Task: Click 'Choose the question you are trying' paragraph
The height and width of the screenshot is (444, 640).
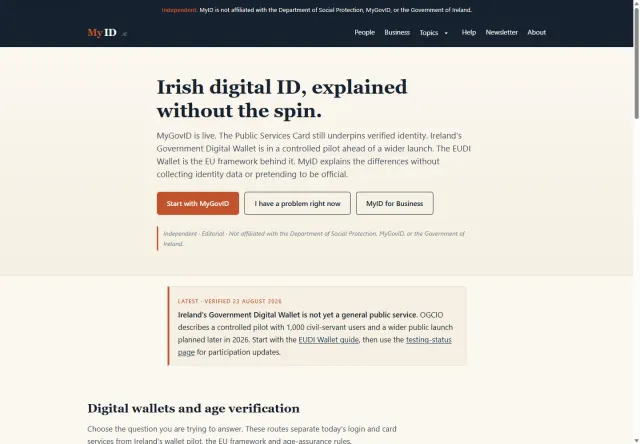Action: coord(242,435)
